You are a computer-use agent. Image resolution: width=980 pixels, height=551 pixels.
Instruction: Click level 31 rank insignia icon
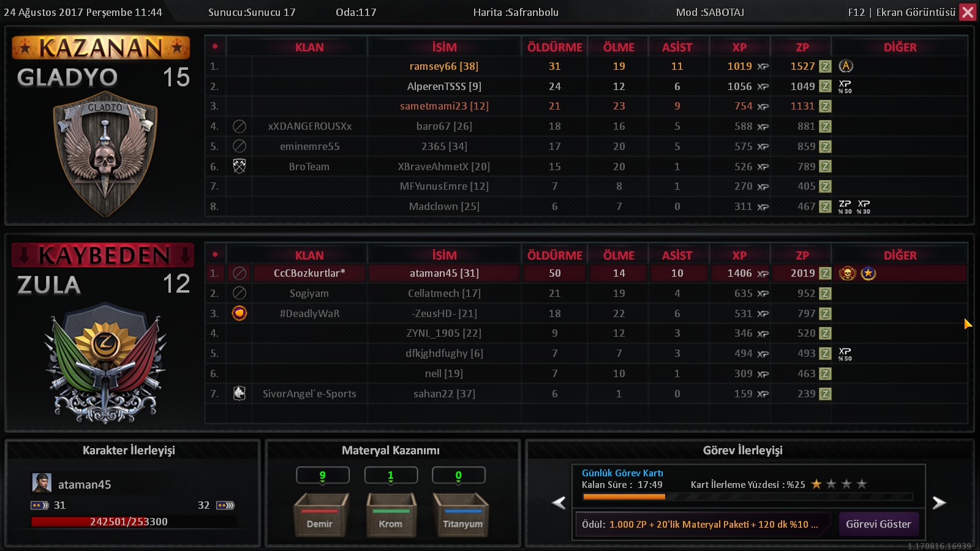(40, 505)
